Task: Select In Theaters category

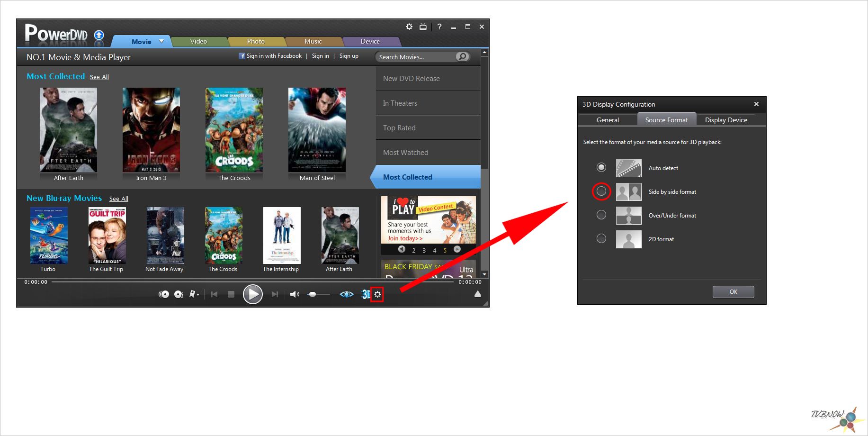Action: point(428,103)
